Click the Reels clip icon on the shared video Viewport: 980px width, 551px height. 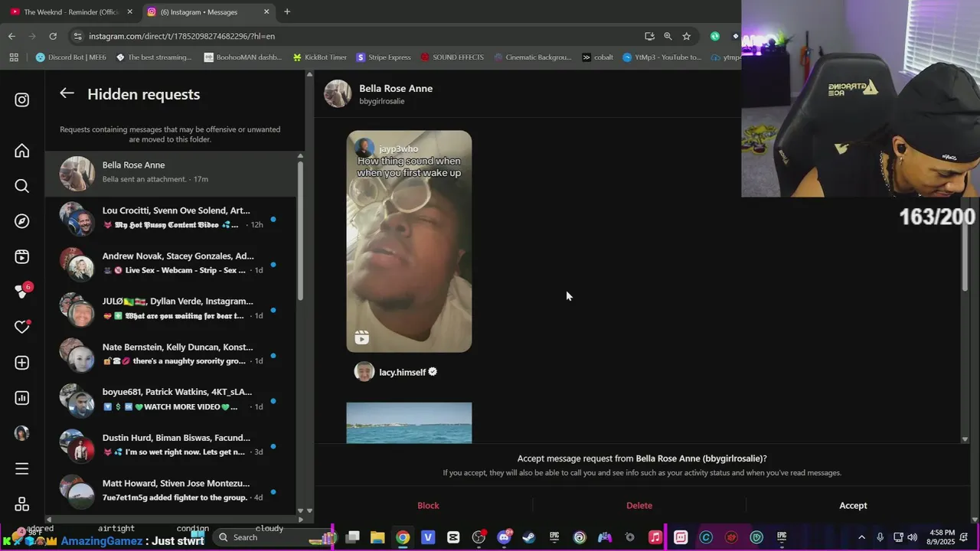pyautogui.click(x=362, y=337)
